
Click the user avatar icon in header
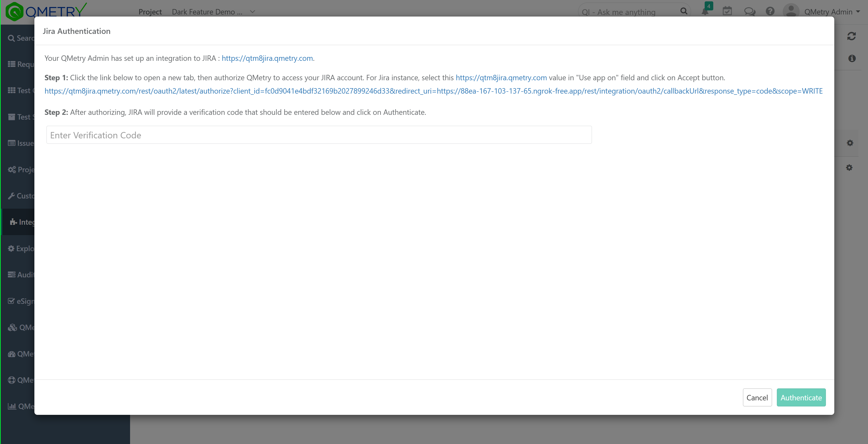coord(791,11)
